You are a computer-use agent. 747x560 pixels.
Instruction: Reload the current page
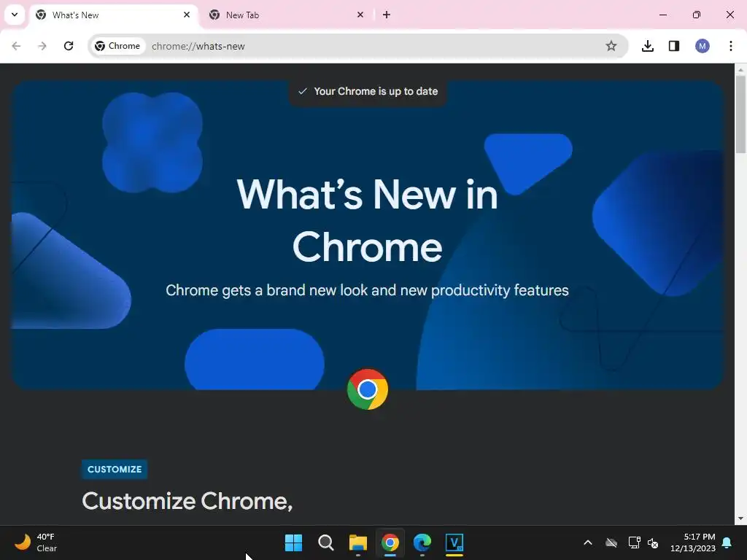69,46
